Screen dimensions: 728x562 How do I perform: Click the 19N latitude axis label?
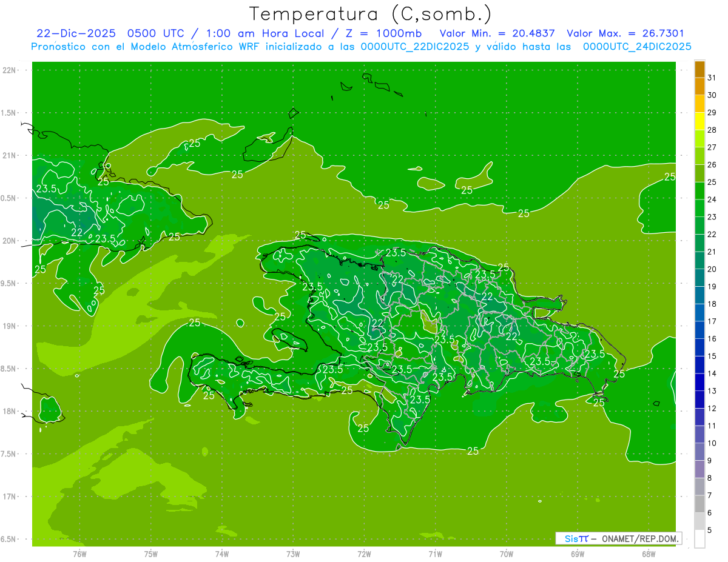click(9, 326)
